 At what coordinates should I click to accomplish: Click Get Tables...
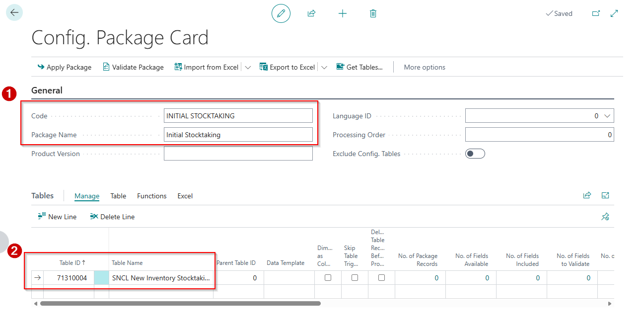tap(359, 67)
